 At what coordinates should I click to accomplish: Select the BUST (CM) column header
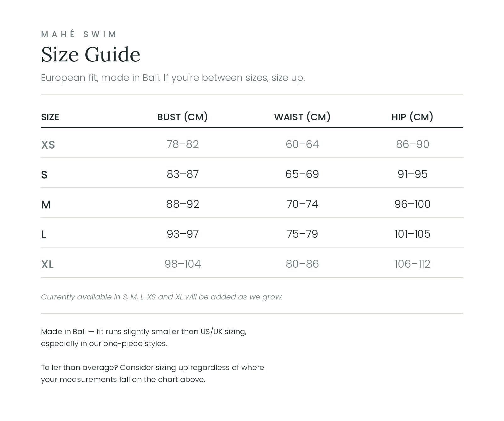pos(183,117)
